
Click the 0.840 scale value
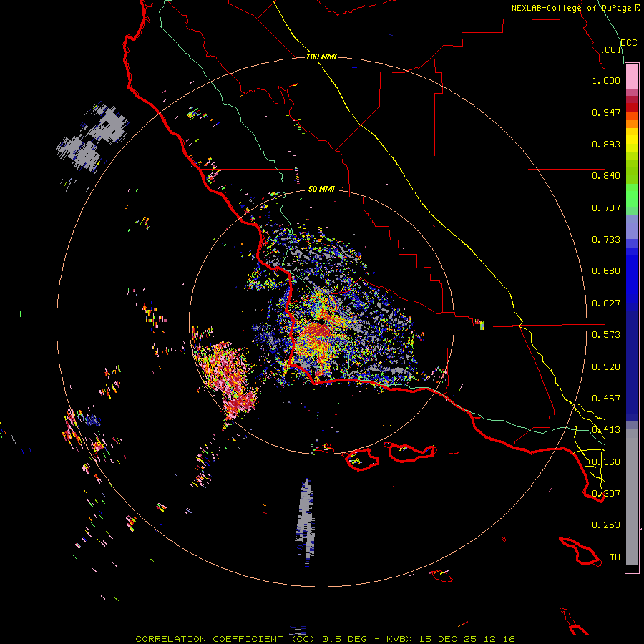click(606, 176)
